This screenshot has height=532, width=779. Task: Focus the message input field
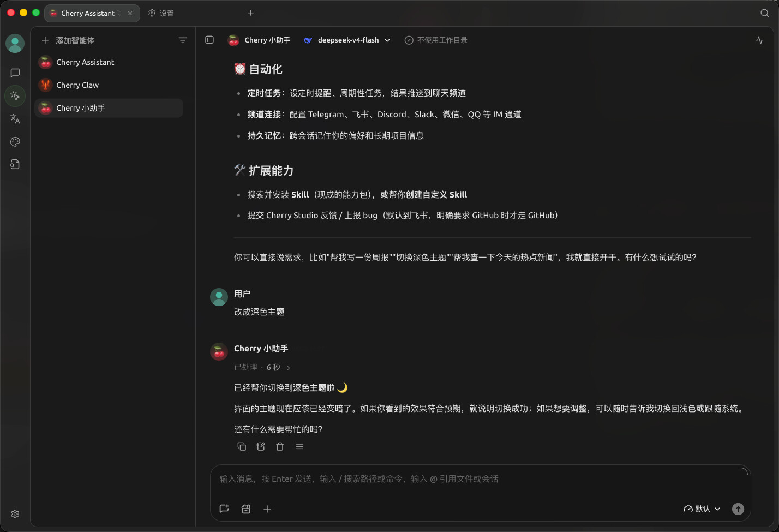pos(480,479)
